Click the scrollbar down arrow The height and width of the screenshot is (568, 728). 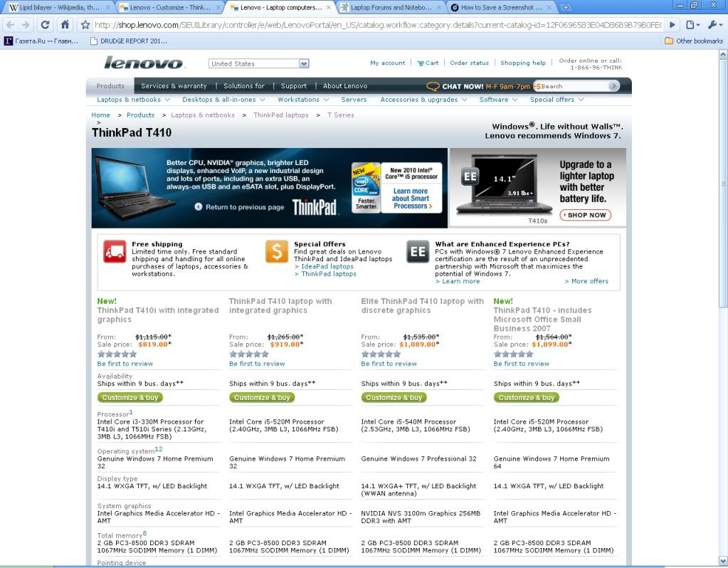click(723, 560)
